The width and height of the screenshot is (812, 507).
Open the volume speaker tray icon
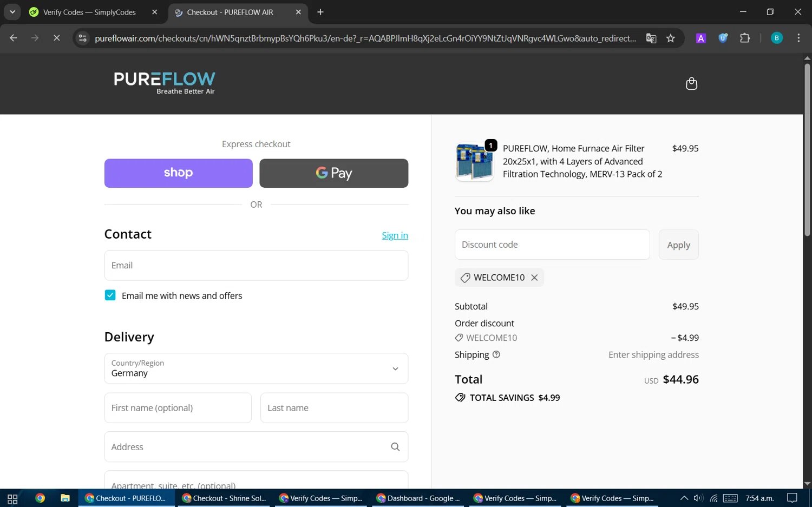(x=698, y=498)
